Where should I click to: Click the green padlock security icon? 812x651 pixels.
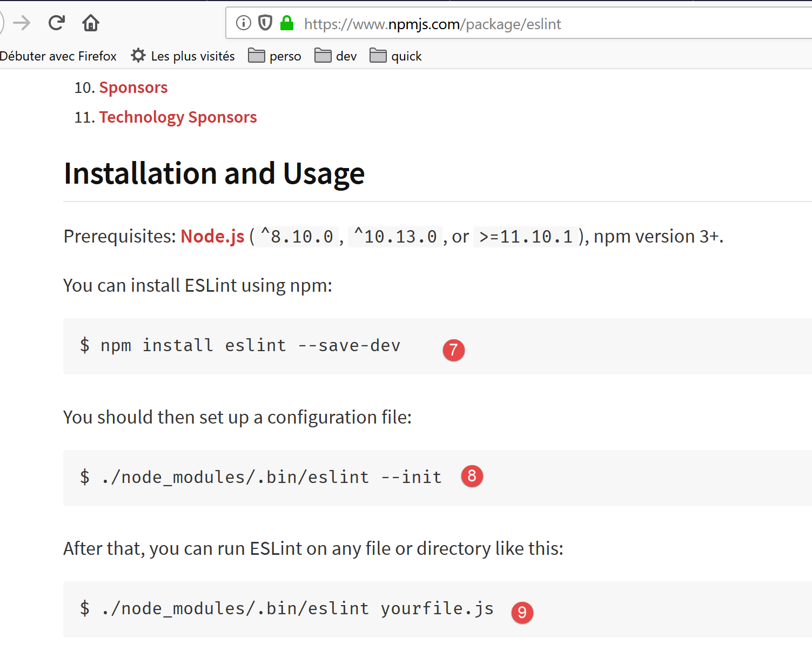tap(286, 23)
